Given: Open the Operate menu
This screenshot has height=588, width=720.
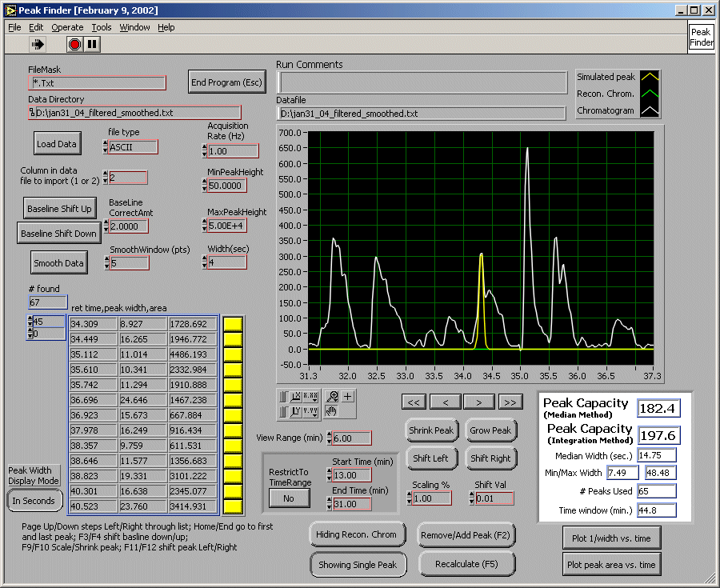Looking at the screenshot, I should pos(67,27).
